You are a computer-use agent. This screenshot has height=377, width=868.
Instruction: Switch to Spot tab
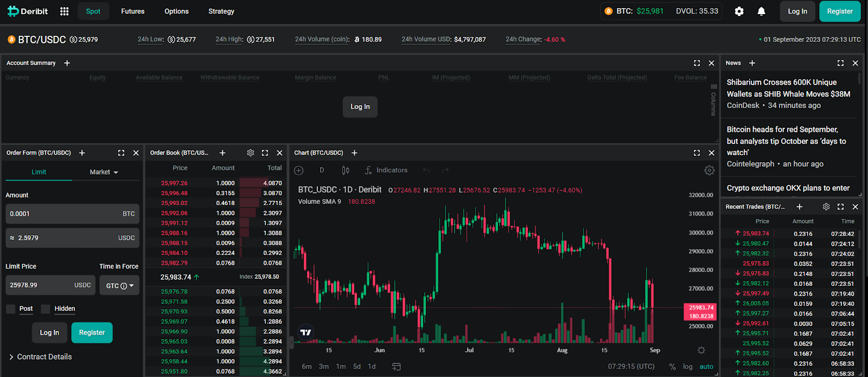(x=93, y=11)
